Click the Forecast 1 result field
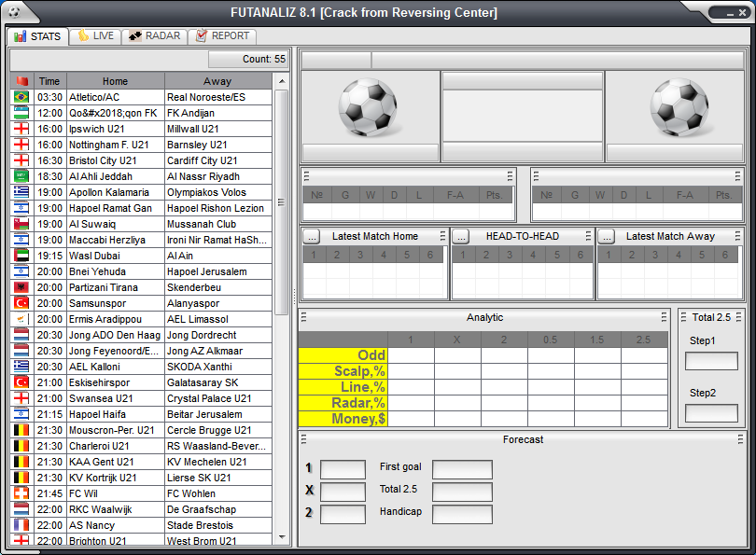 tap(343, 469)
